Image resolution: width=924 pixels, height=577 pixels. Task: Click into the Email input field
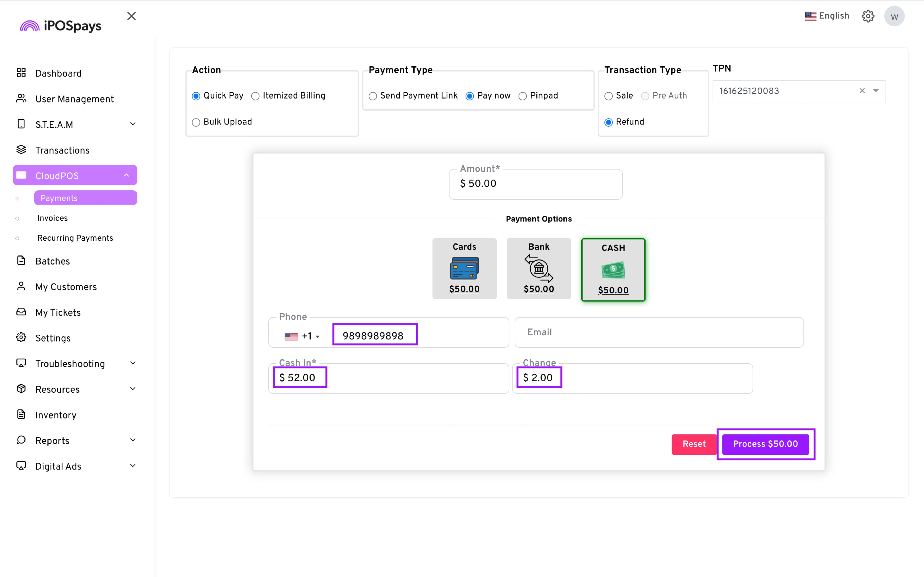659,332
